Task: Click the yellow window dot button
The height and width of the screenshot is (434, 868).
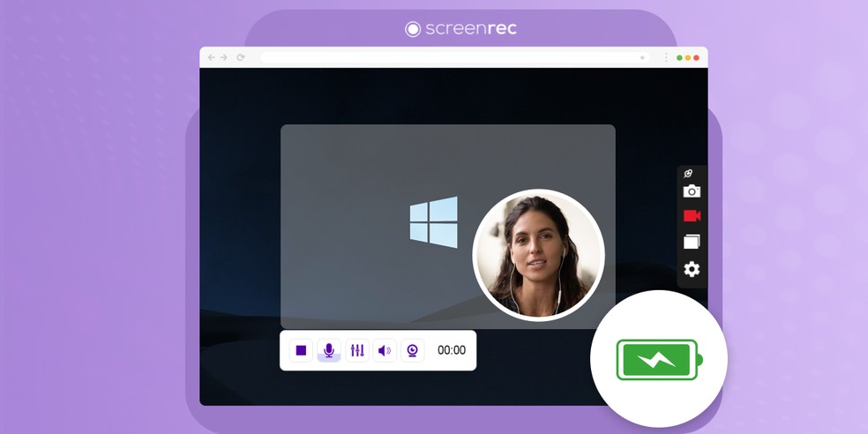Action: (x=688, y=57)
